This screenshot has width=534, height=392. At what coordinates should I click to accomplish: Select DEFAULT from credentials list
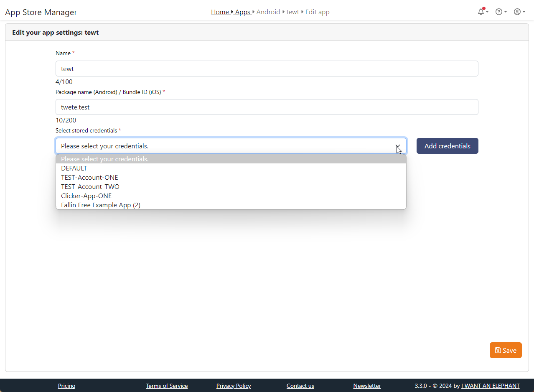pos(74,168)
